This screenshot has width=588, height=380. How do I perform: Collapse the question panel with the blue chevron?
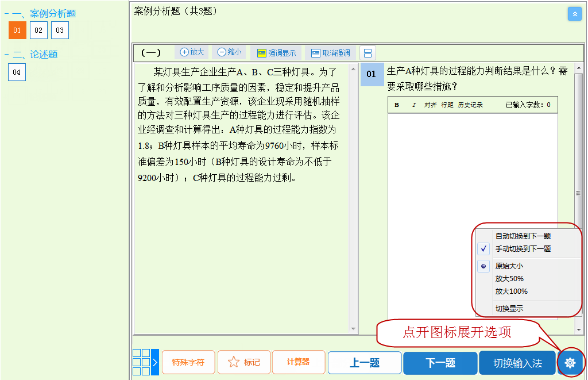click(575, 13)
